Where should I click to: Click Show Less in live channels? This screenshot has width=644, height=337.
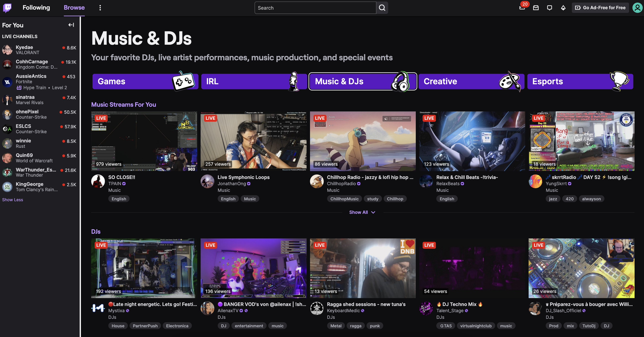tap(12, 200)
